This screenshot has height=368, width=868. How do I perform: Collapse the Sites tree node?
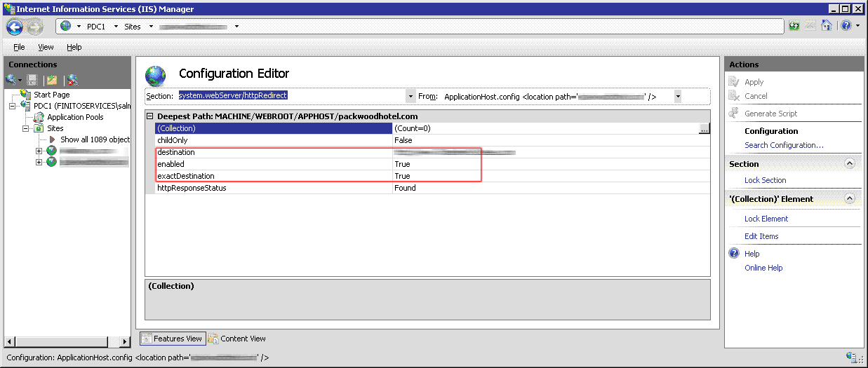(26, 128)
